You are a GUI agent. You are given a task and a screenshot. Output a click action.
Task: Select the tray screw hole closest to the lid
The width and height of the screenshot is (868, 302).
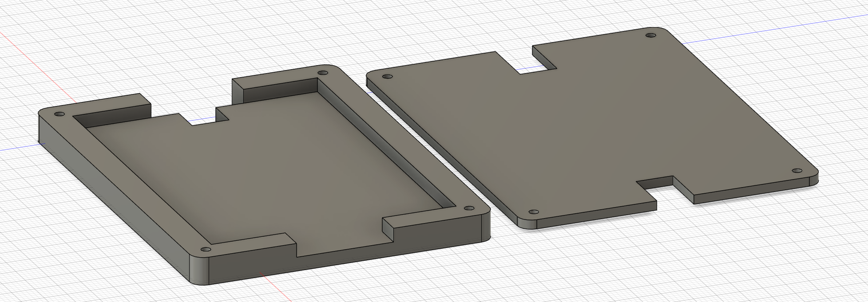(469, 208)
